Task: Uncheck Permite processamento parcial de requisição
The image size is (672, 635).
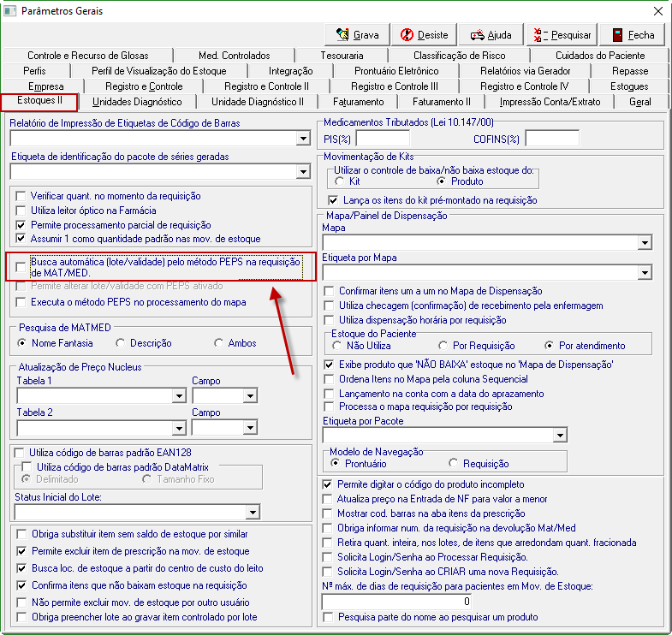Action: (21, 225)
